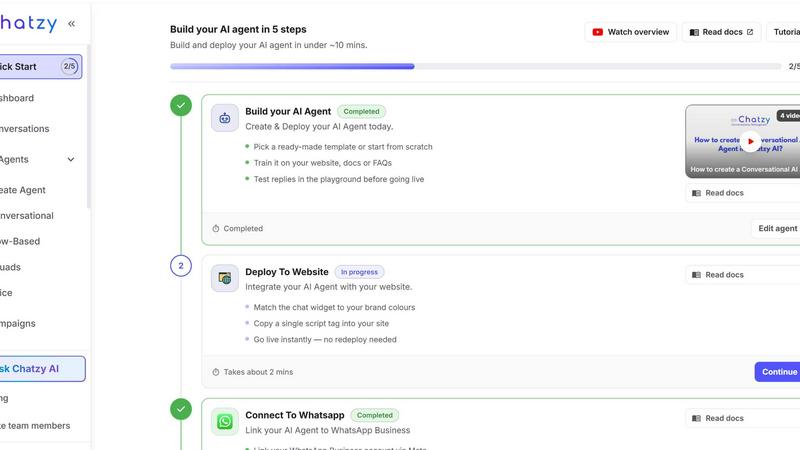Click step 2 circle marker
The image size is (800, 450).
pos(181,266)
